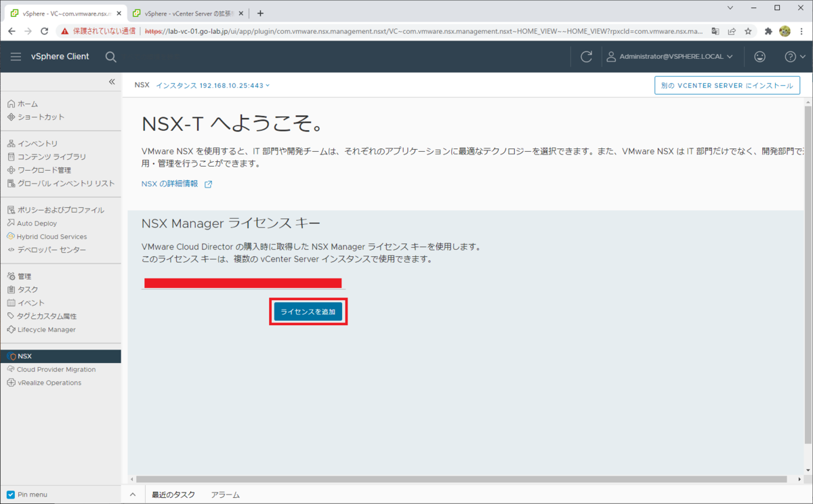Reload the page with browser refresh
The height and width of the screenshot is (504, 813).
pos(45,31)
